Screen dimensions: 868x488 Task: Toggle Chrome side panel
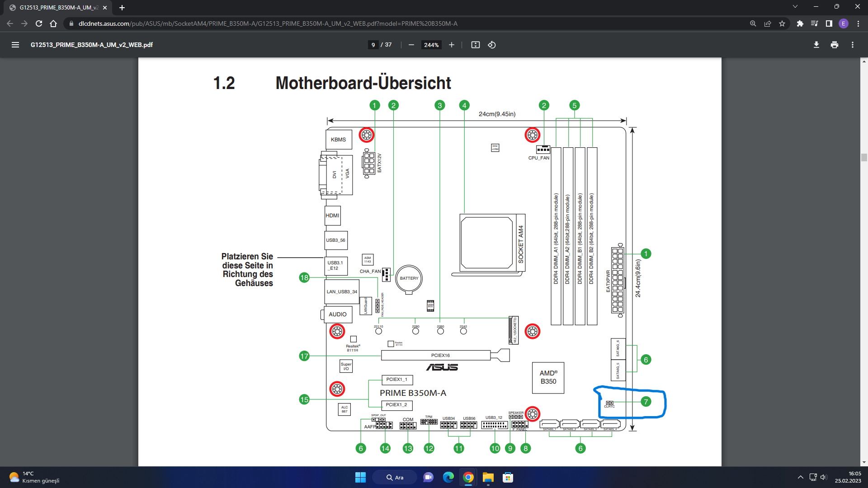(829, 23)
